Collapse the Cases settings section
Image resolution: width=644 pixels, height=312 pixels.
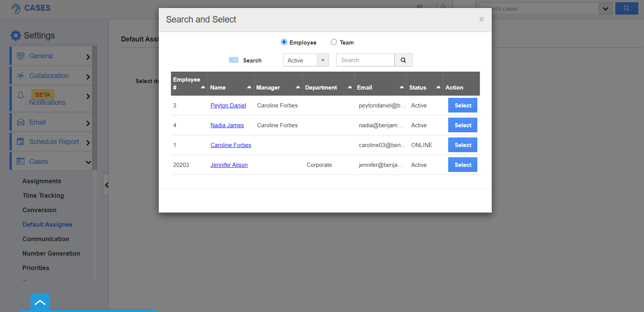pos(88,162)
